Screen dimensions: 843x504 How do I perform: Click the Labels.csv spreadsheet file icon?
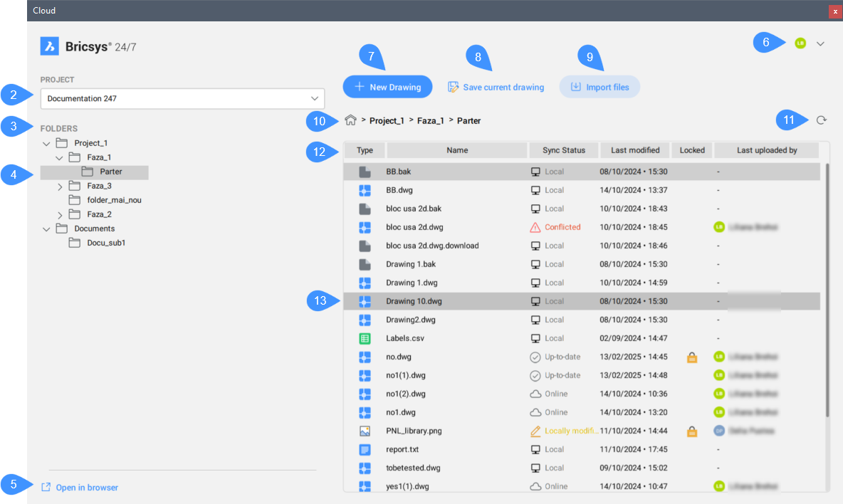tap(365, 339)
